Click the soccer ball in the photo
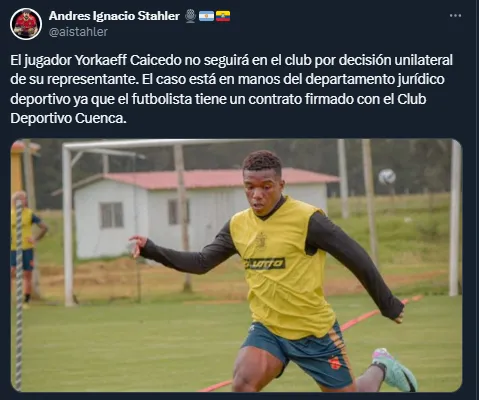This screenshot has width=479, height=400. [x=387, y=177]
